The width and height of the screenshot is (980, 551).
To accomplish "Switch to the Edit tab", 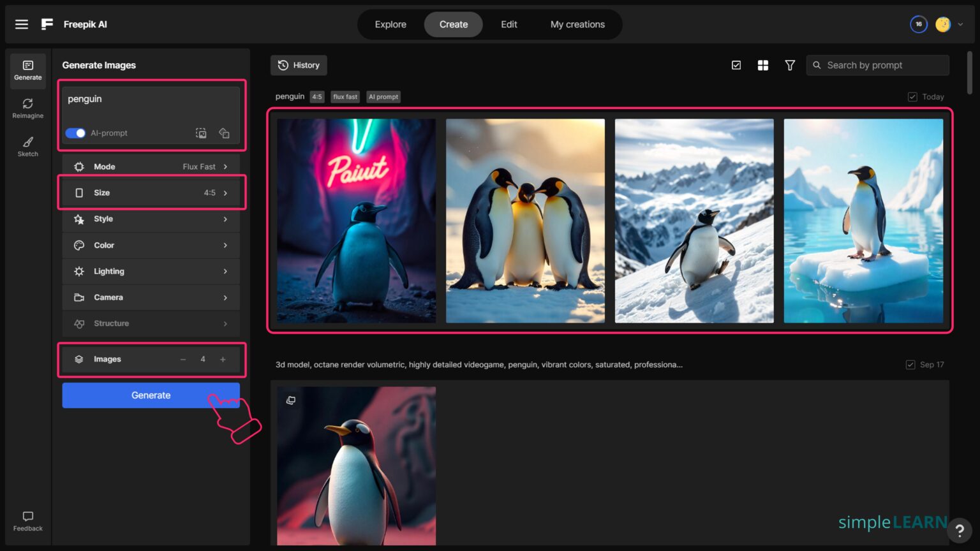I will (x=509, y=24).
